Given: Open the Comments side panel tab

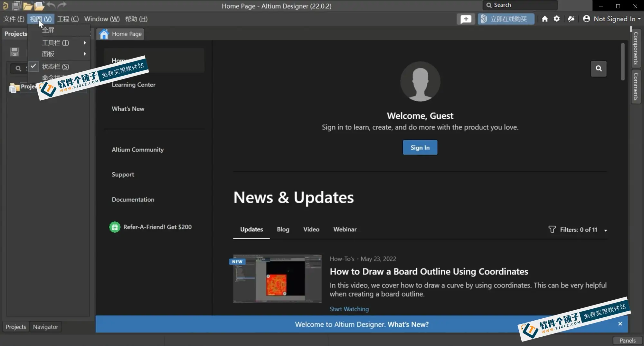Looking at the screenshot, I should coord(636,86).
